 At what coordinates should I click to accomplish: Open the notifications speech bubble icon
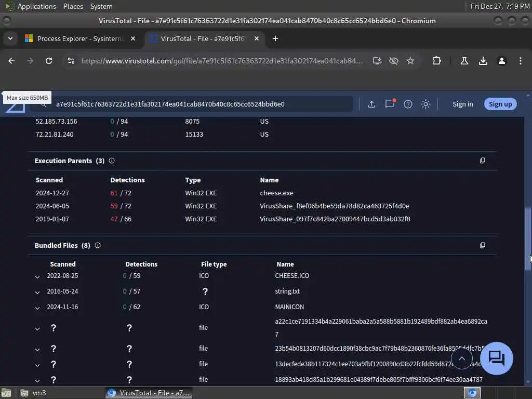390,103
